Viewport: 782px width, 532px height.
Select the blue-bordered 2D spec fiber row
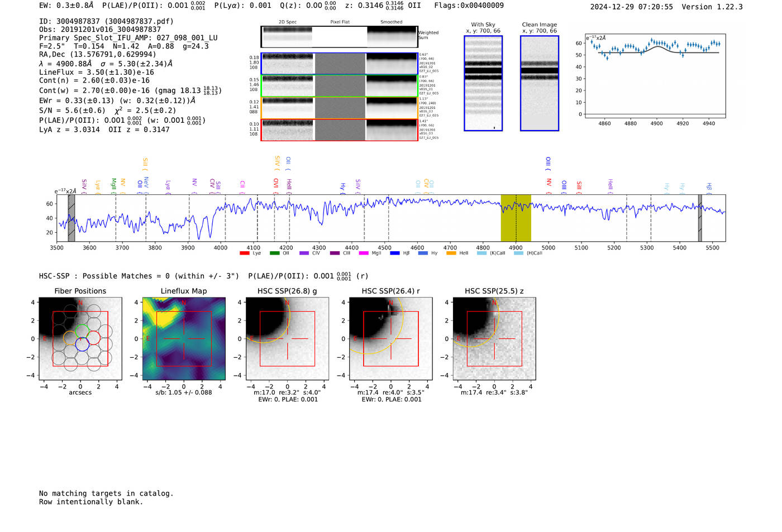[339, 64]
